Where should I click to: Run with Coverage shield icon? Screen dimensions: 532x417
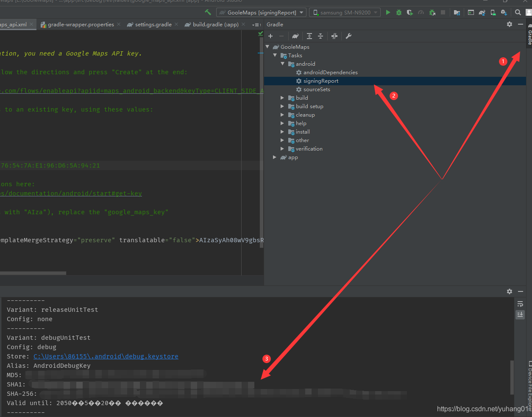point(410,12)
